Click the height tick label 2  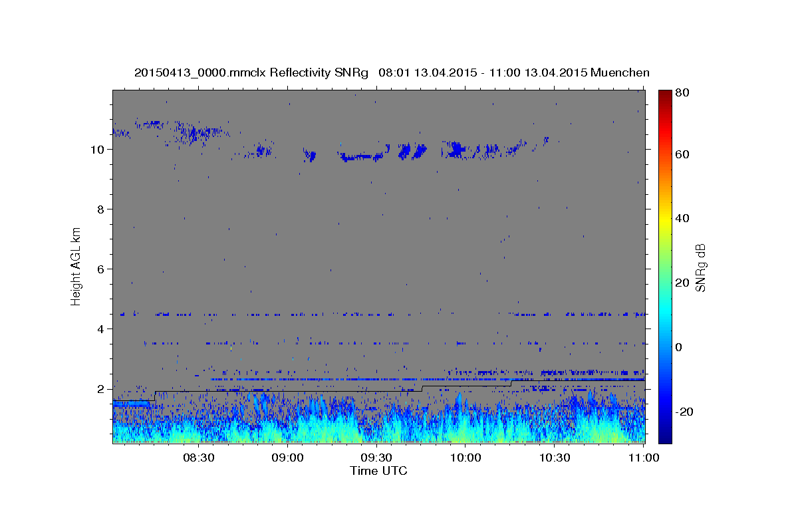point(101,389)
